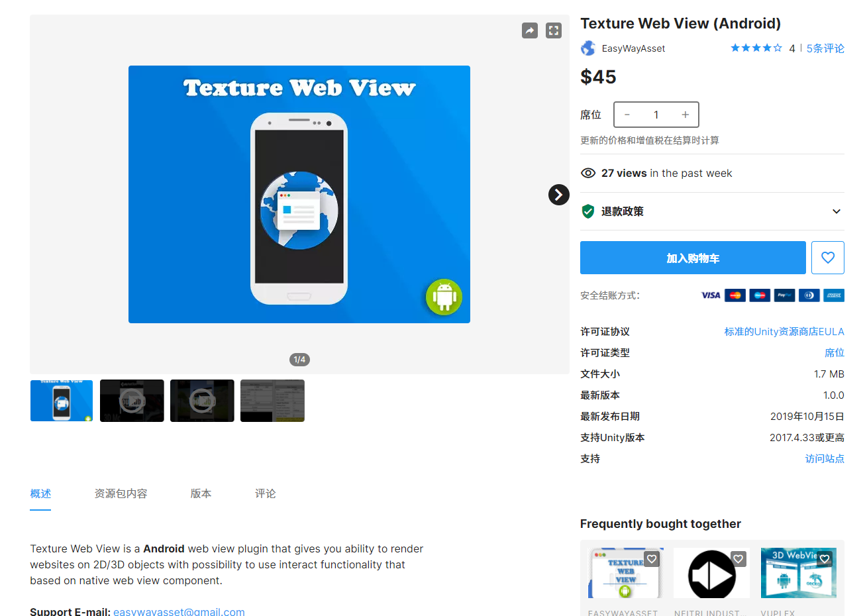Increase seat quantity with plus button
The height and width of the screenshot is (616, 865).
tap(686, 115)
